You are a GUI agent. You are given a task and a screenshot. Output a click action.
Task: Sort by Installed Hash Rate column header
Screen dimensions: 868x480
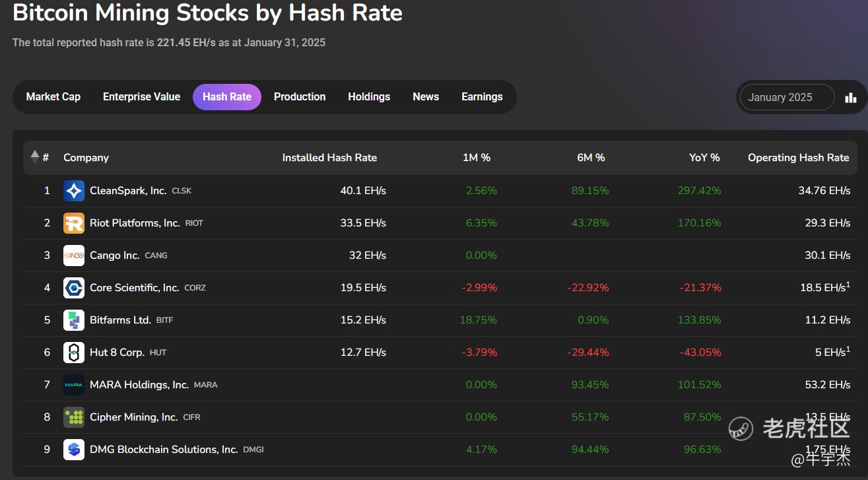[329, 158]
